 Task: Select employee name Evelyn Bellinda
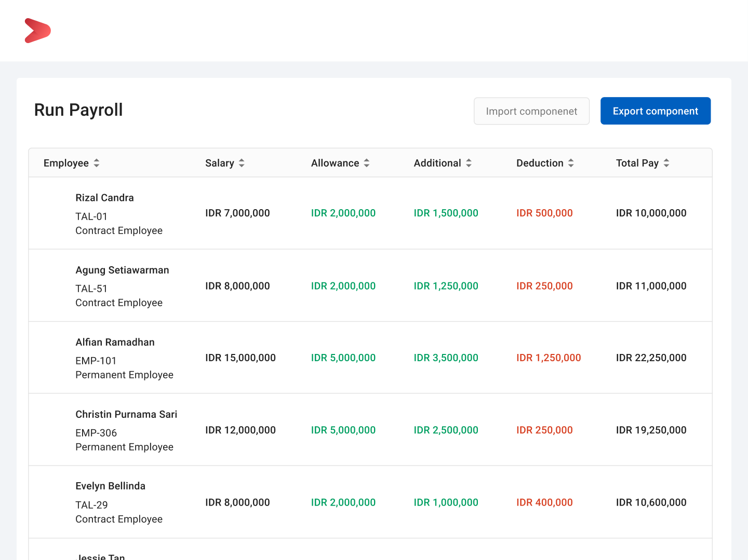(x=110, y=486)
